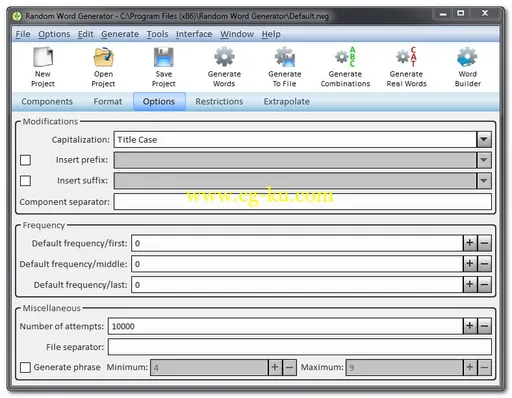Viewport: 512px width, 398px height.
Task: Enable the Insert suffix checkbox
Action: (26, 181)
